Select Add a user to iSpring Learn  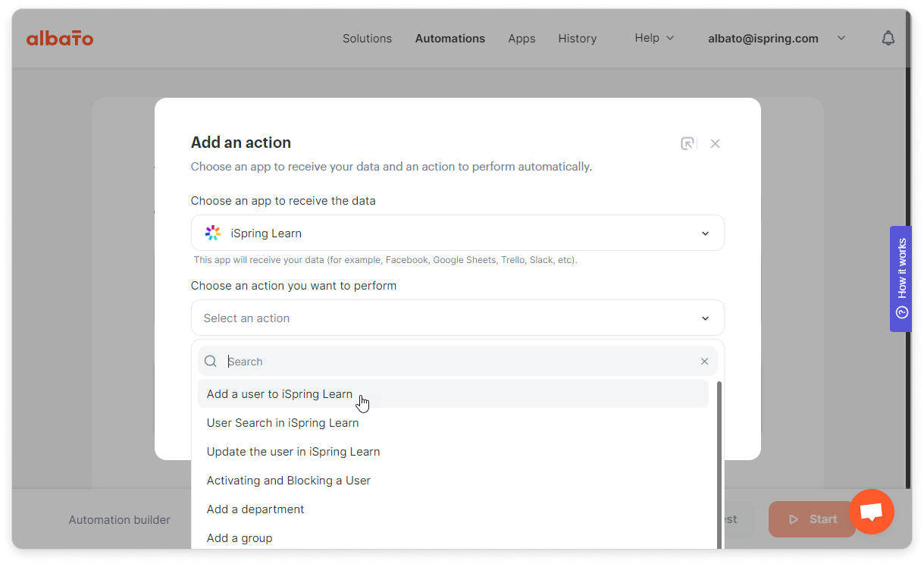pos(453,394)
